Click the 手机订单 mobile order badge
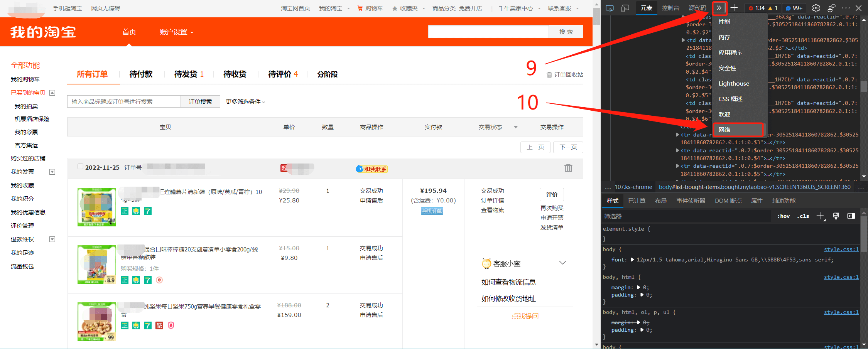 (x=432, y=211)
